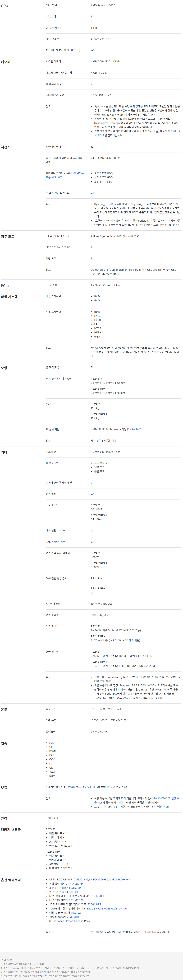Select the Surveillance Device License Pack entry

click(70, 921)
